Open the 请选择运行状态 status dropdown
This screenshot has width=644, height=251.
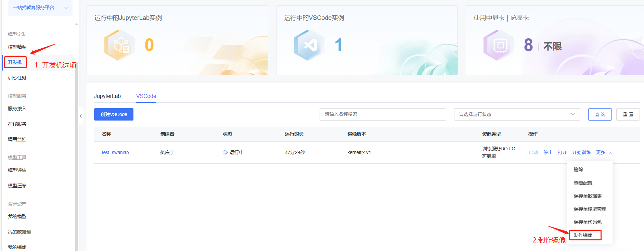(517, 114)
